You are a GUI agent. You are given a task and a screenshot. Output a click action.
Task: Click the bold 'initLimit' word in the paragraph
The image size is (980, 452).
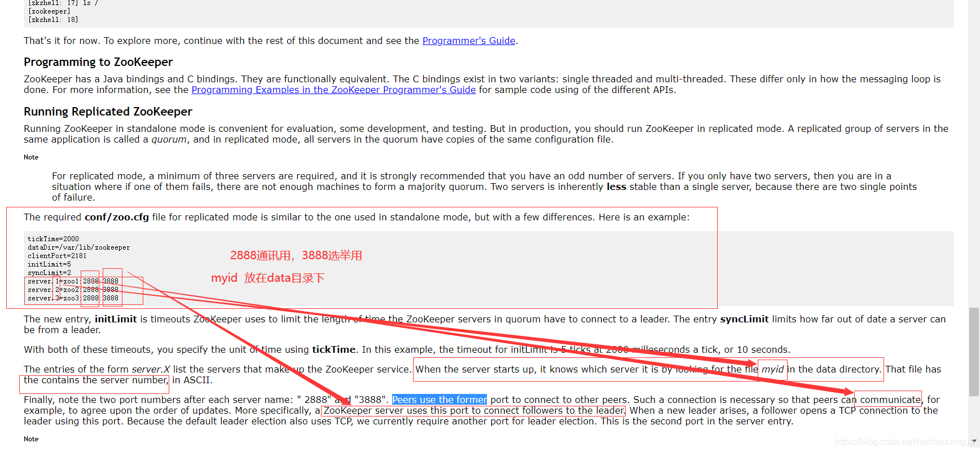click(x=116, y=319)
